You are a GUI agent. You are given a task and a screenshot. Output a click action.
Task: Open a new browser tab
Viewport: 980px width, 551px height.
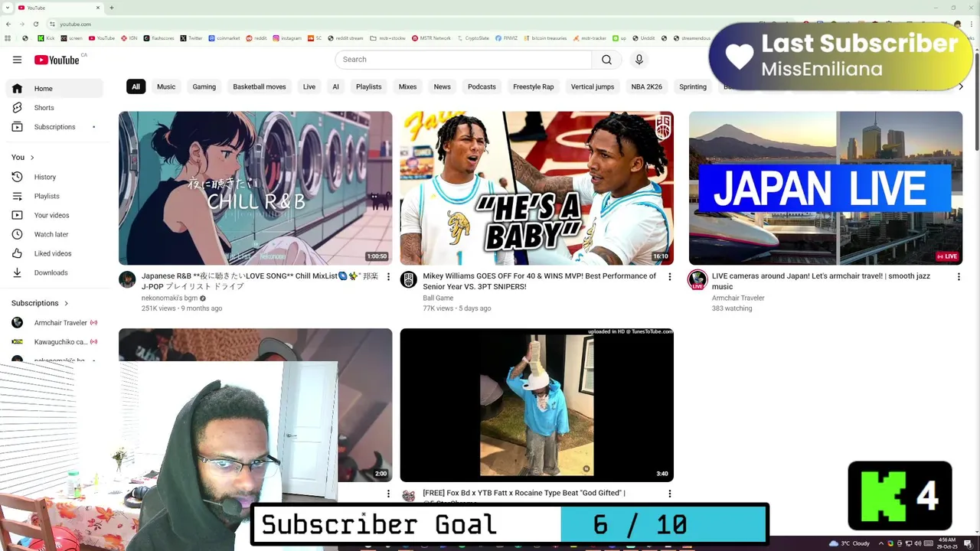pyautogui.click(x=112, y=8)
